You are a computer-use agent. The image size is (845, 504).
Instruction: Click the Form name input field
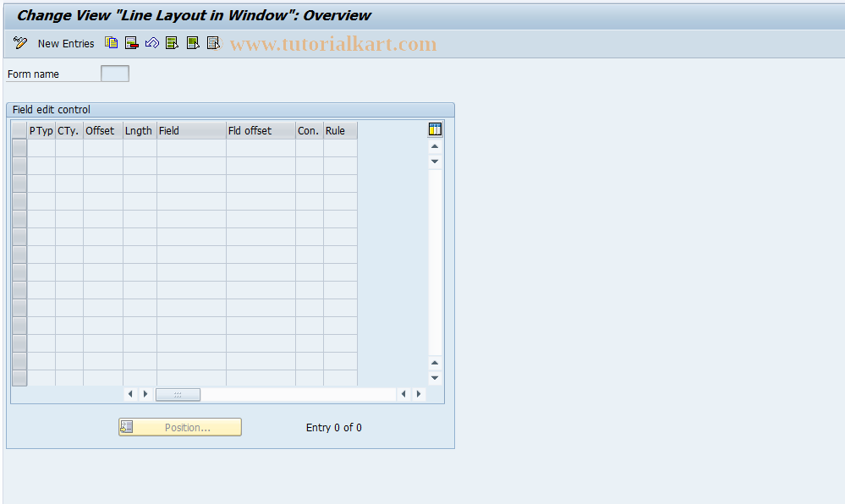[x=115, y=74]
